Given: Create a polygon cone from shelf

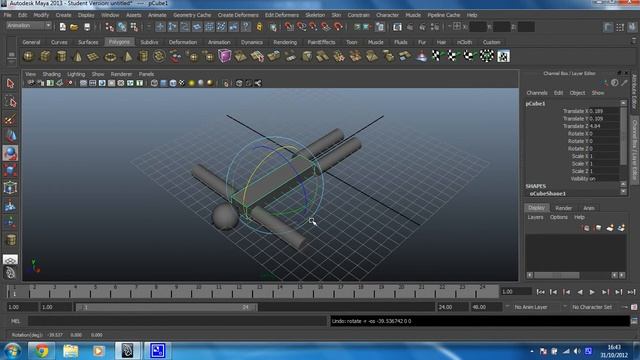Looking at the screenshot, I should tap(77, 56).
